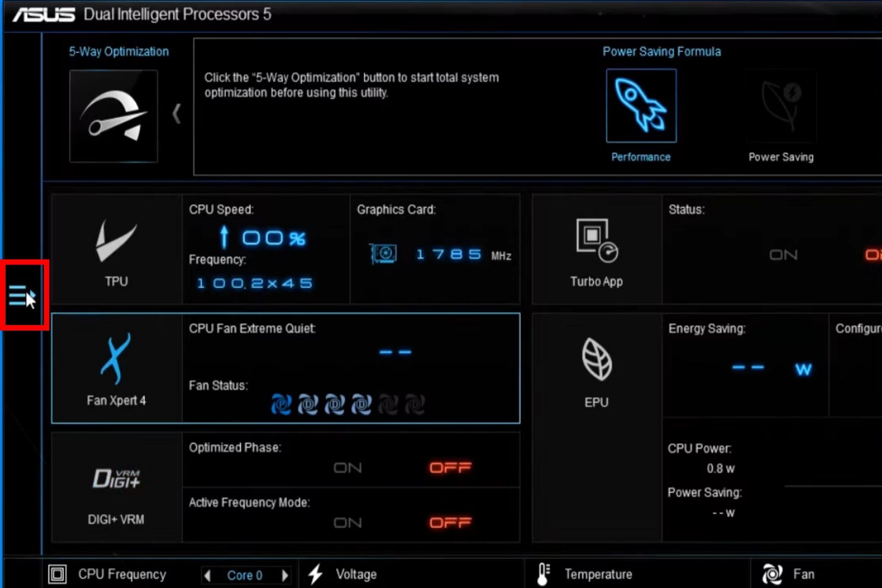This screenshot has height=588, width=882.
Task: Switch to previous core with left arrow
Action: click(207, 575)
